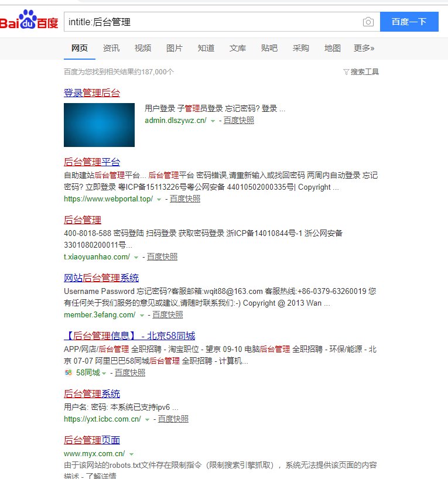This screenshot has width=448, height=479.
Task: Open result titled 后台管理页面
Action: (x=92, y=440)
